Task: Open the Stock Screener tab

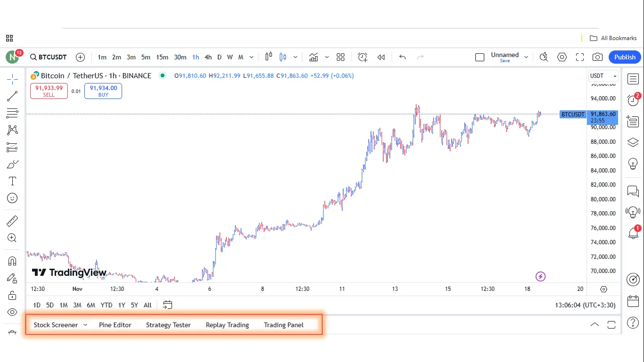Action: (56, 325)
